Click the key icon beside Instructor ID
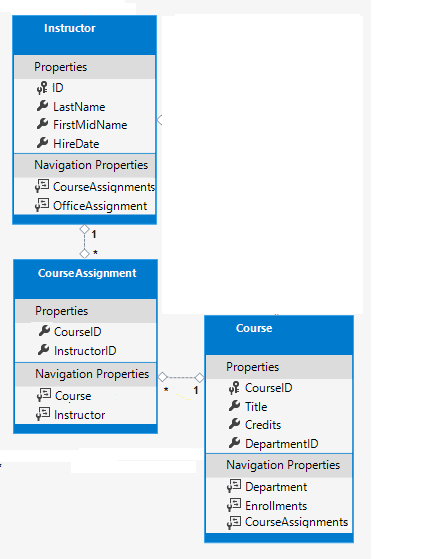Viewport: 423px width, 559px height. tap(42, 88)
